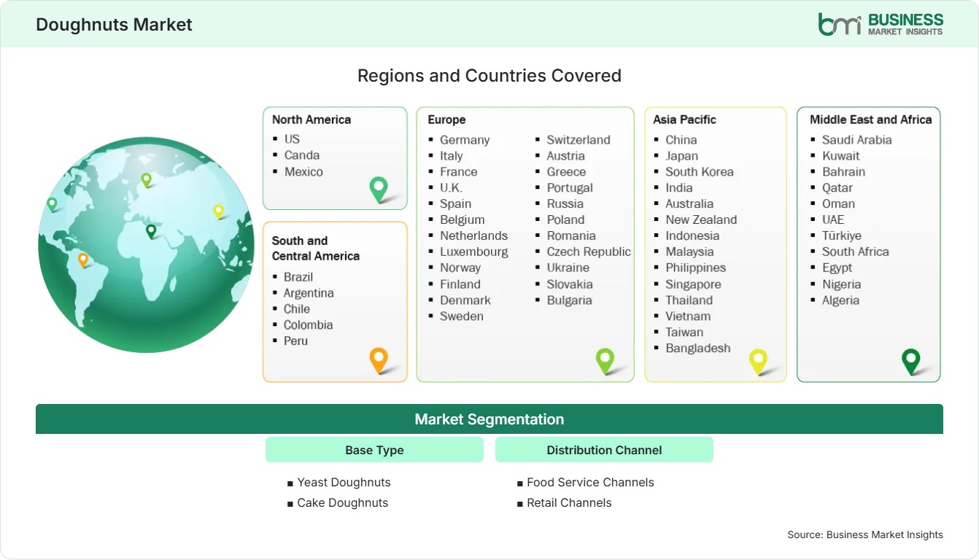Click 'Algeria' in Middle East and Africa list
979x560 pixels.
840,300
